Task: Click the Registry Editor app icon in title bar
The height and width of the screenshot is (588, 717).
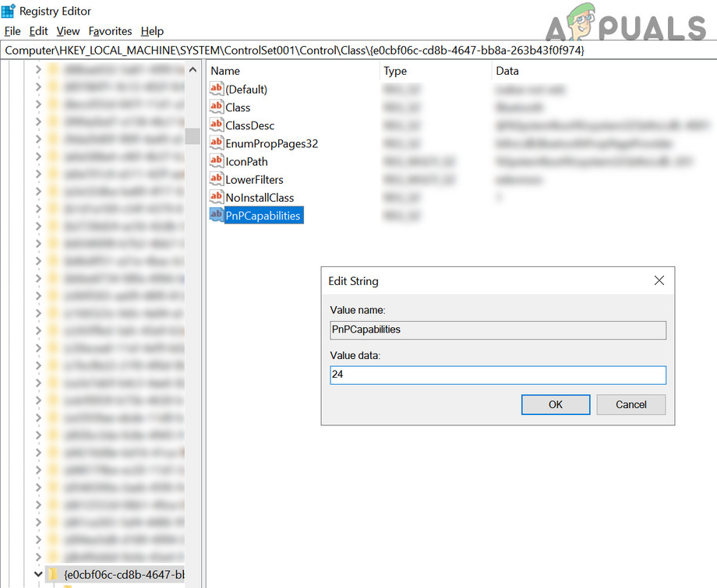Action: click(x=9, y=10)
